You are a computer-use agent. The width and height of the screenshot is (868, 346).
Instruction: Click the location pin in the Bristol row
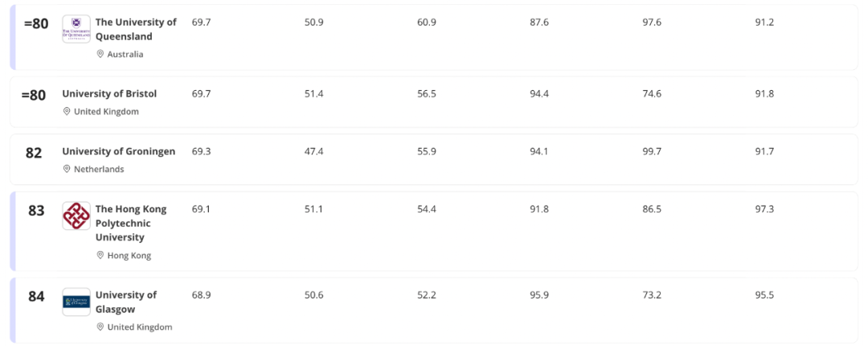click(67, 111)
